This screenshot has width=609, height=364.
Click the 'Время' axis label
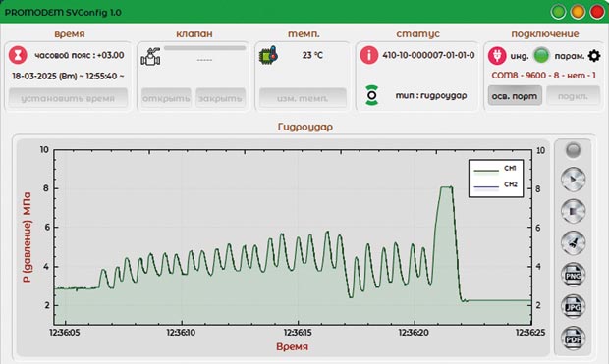292,346
